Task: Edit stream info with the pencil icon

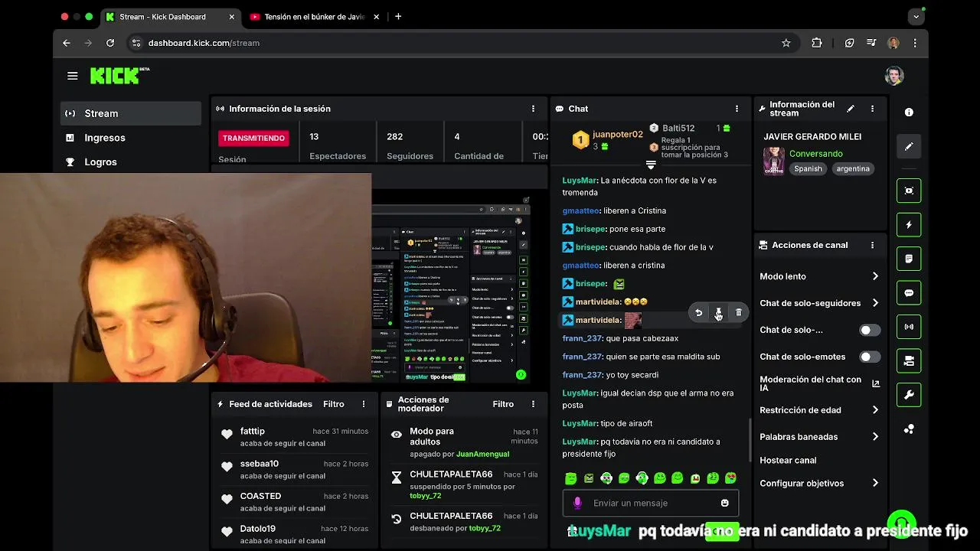Action: pos(851,109)
